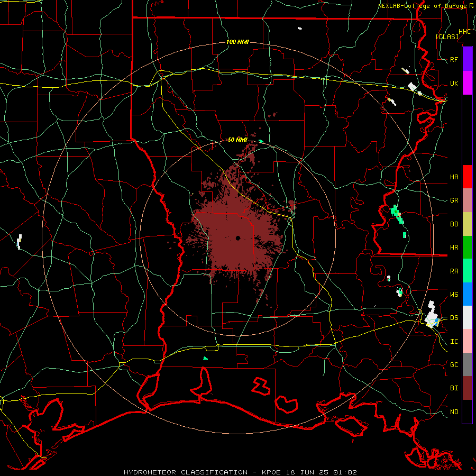This screenshot has height=476, width=476.
Task: Click the dark green HR legend swatch
Action: click(x=467, y=247)
